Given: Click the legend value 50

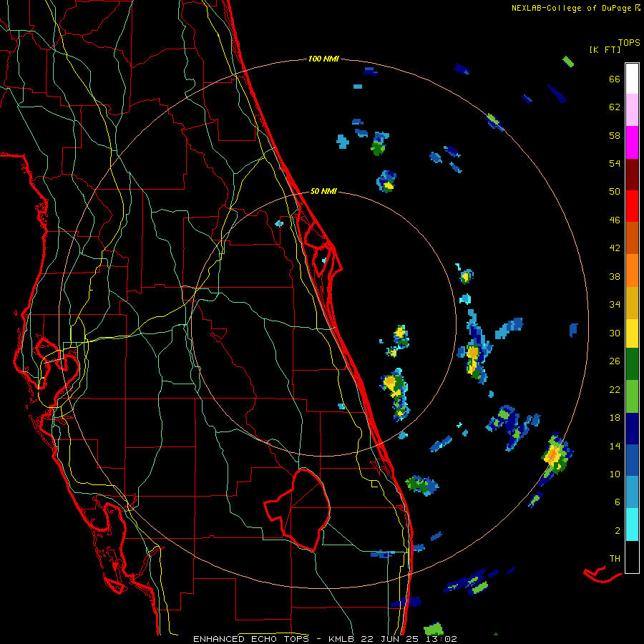Looking at the screenshot, I should pos(615,192).
